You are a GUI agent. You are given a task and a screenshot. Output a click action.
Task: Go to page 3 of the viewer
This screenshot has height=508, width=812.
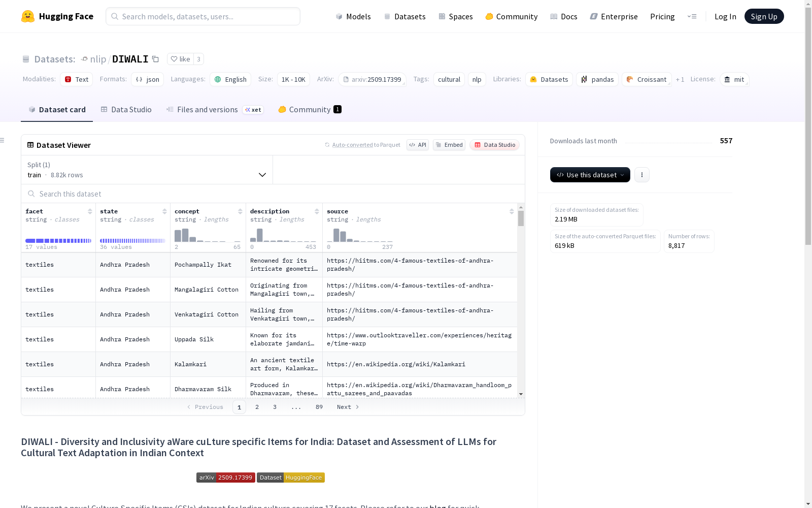[x=275, y=407]
